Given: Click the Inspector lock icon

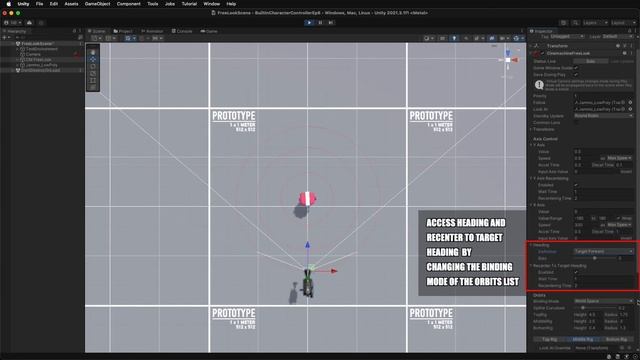Looking at the screenshot, I should (x=629, y=31).
